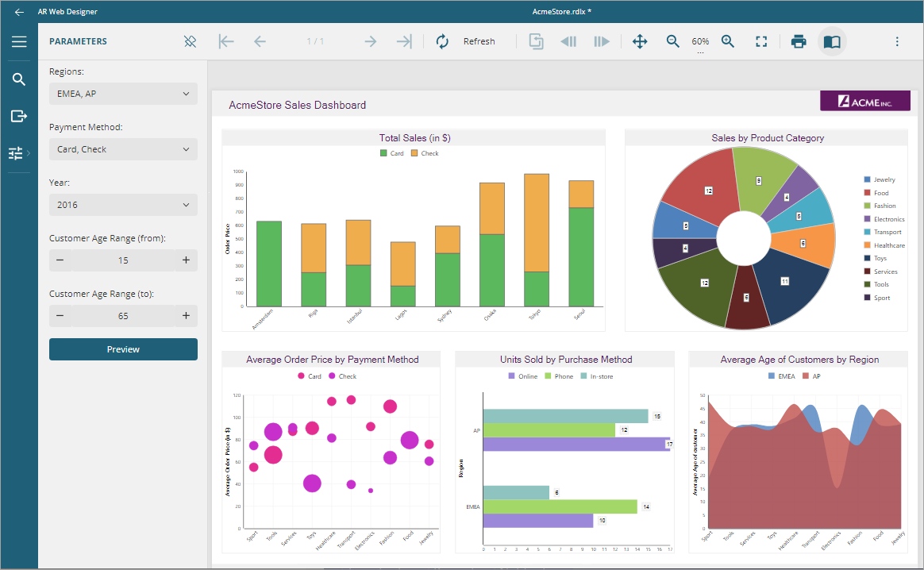Increase Customer Age Range (to) value

click(186, 316)
